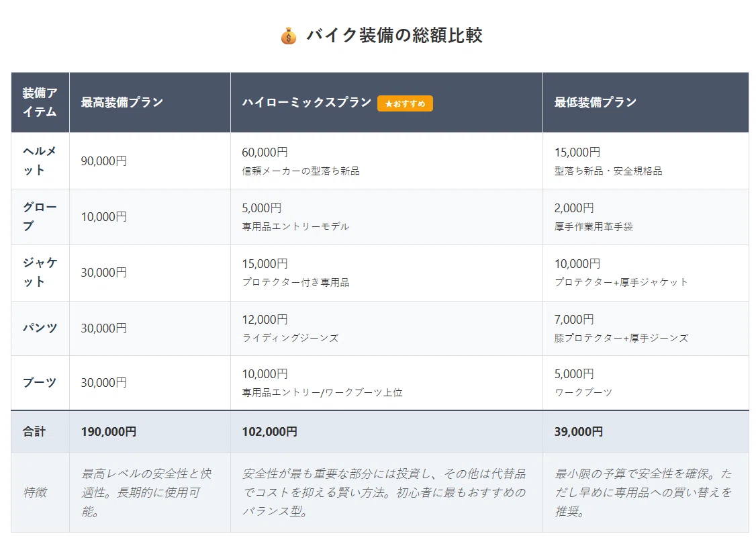Click the 102,000円 total
Screen dimensions: 756x540
click(269, 431)
